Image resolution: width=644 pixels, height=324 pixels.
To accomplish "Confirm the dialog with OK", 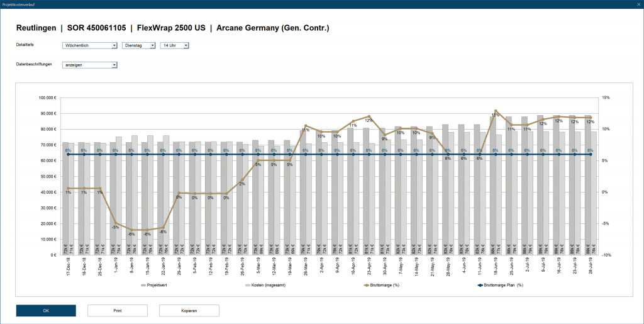I will click(46, 310).
